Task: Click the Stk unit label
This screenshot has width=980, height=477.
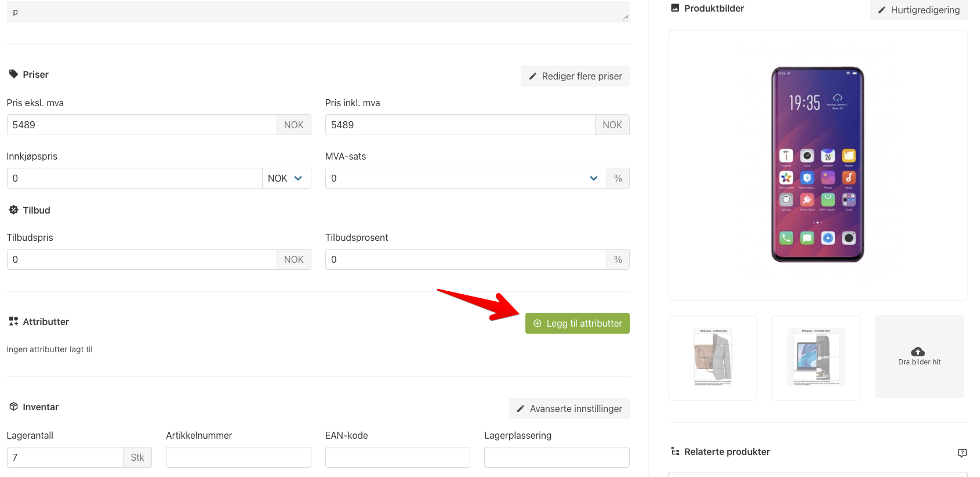Action: click(x=137, y=457)
